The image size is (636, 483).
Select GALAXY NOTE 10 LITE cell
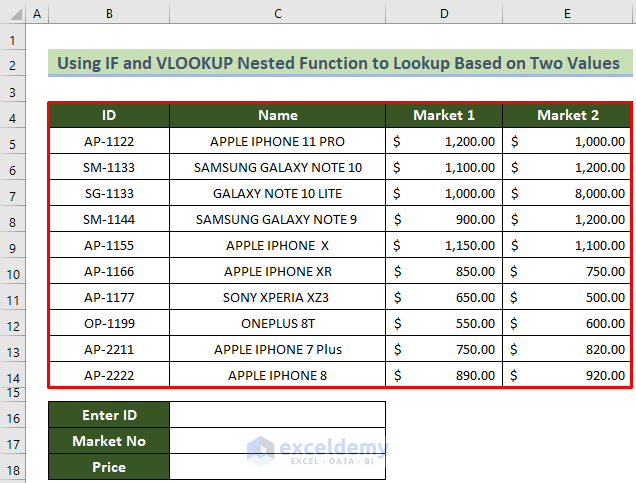pos(277,193)
